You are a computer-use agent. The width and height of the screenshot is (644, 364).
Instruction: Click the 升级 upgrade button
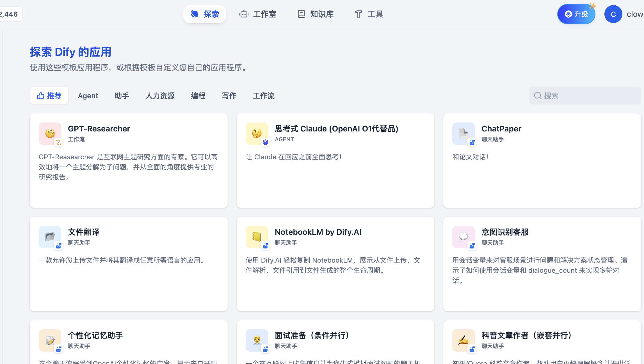point(576,14)
